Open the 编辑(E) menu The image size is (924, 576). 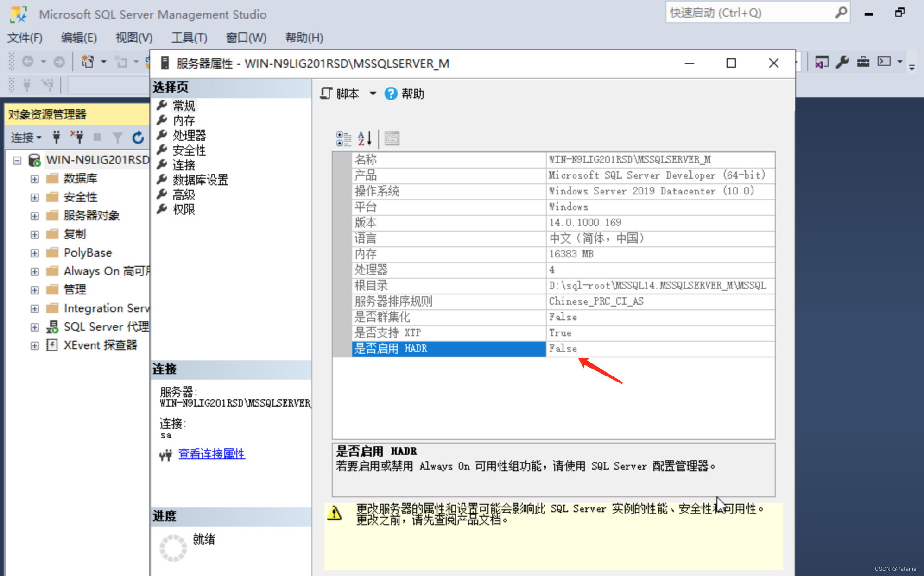[79, 38]
